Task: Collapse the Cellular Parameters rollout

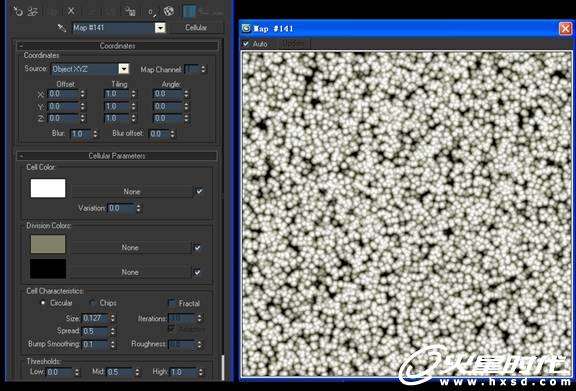Action: pos(117,156)
